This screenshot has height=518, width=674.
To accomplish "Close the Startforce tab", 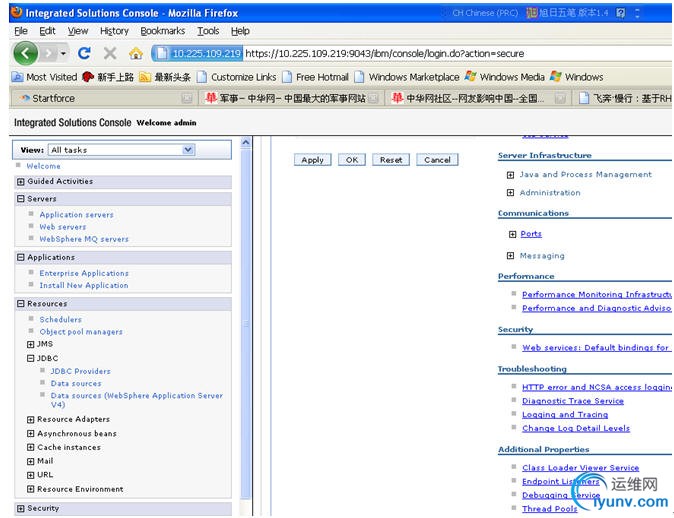I will (x=187, y=99).
